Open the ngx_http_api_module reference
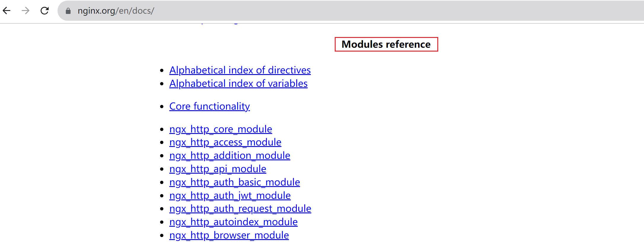Screen dimensions: 644x243 pos(218,169)
